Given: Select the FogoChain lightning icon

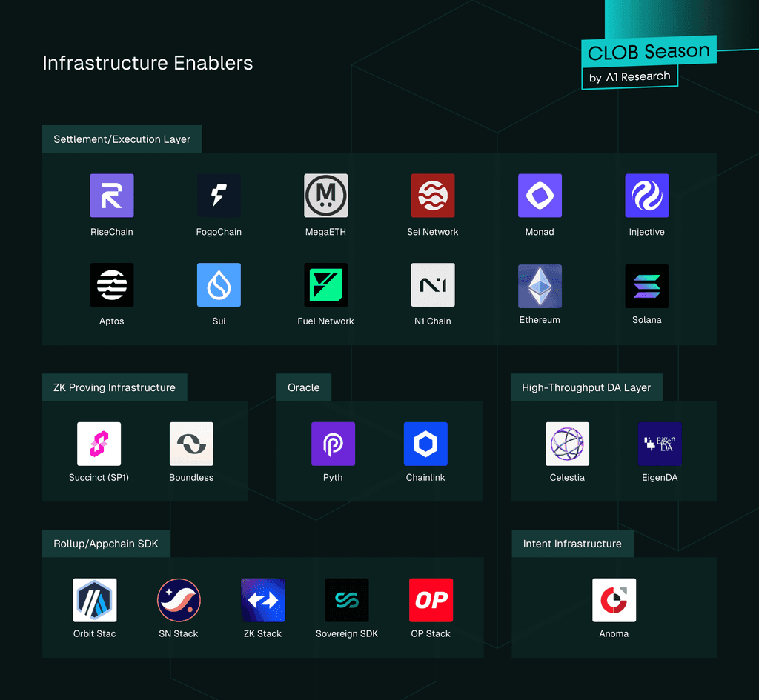Looking at the screenshot, I should (219, 196).
